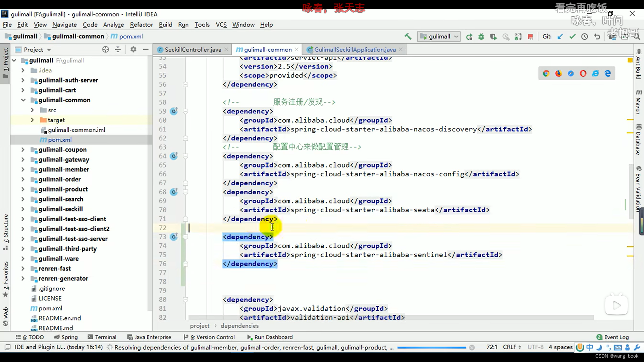Expand the renren-fast module node

[x=23, y=268]
